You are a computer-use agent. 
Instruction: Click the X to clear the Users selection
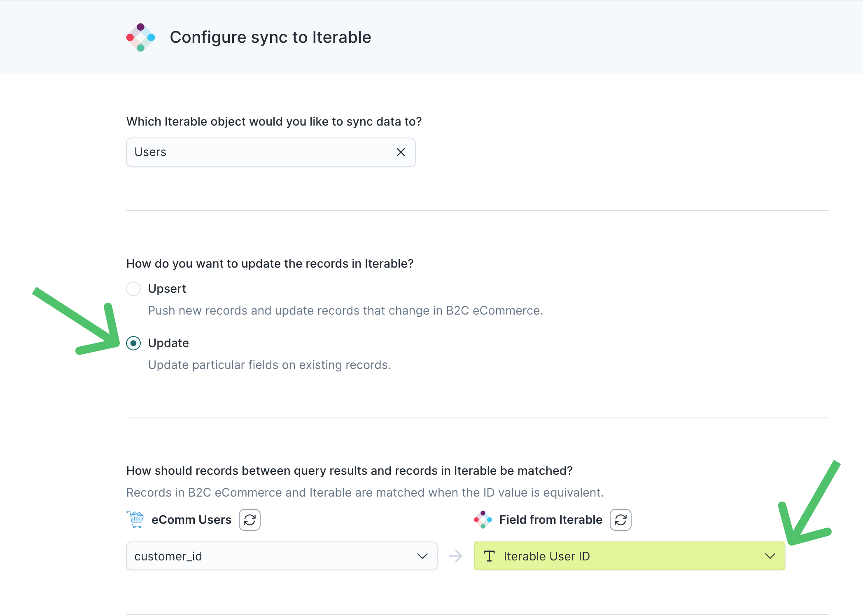(400, 152)
